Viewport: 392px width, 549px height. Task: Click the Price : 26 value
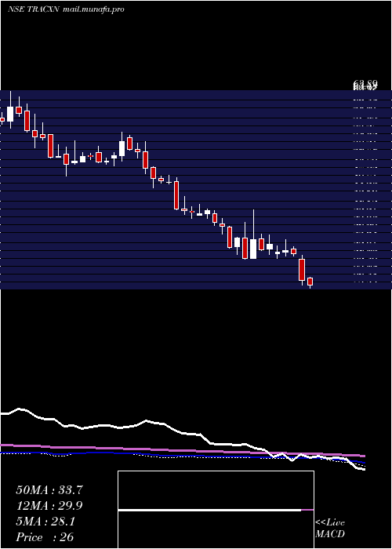point(45,537)
